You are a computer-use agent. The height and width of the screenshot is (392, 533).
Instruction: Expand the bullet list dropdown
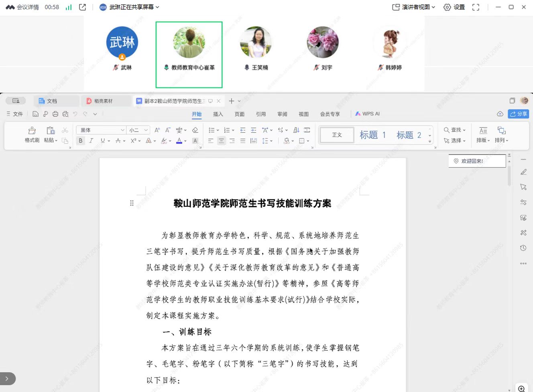click(x=218, y=130)
